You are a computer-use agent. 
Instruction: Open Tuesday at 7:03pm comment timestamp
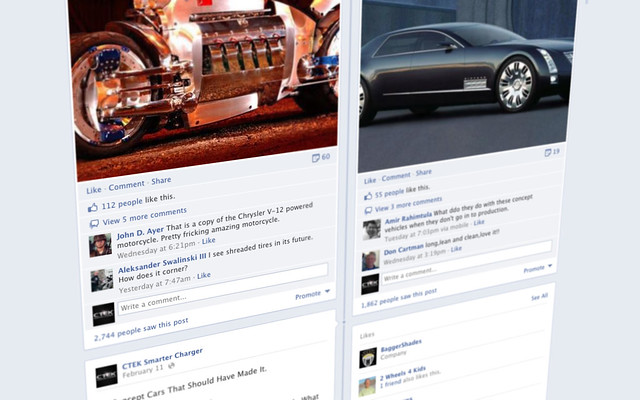pos(427,231)
